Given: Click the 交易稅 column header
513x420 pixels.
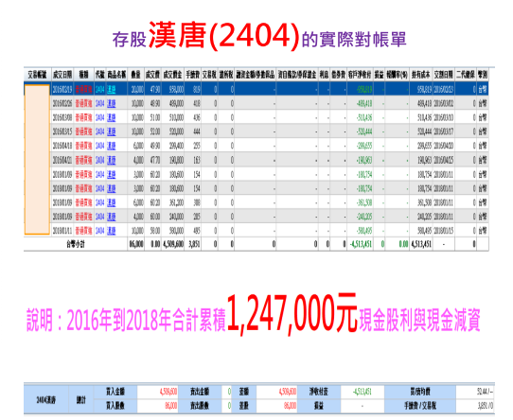Looking at the screenshot, I should pos(209,75).
